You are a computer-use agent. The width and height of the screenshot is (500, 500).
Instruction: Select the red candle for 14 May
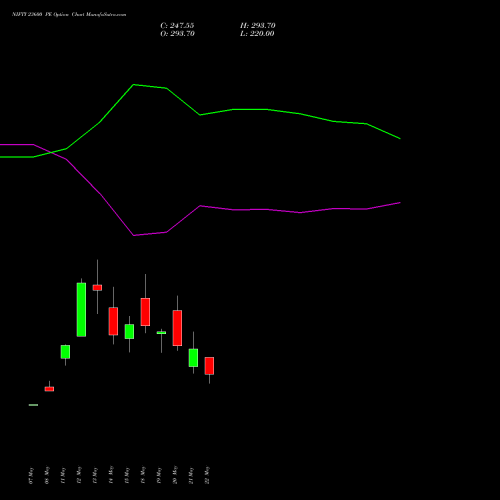point(113,321)
